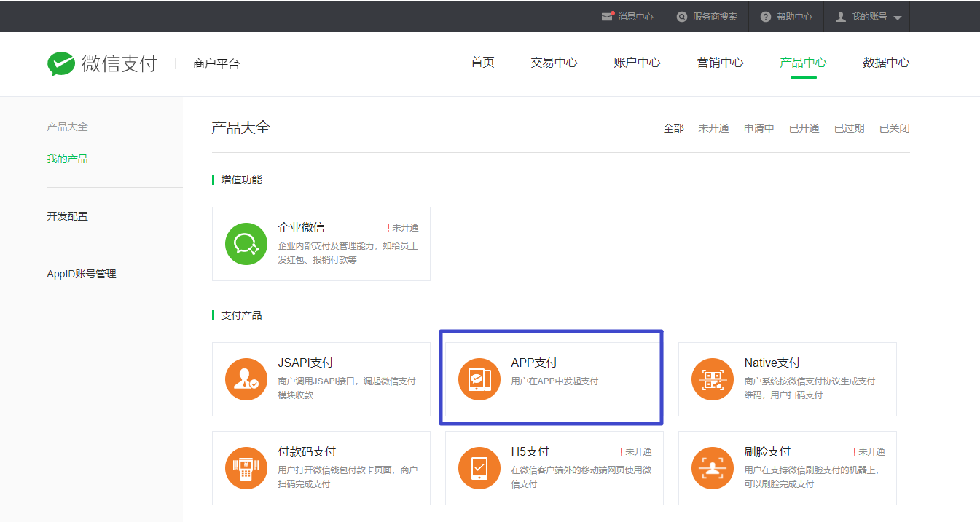The image size is (980, 522).
Task: Click the 企业微信 green icon
Action: click(246, 244)
